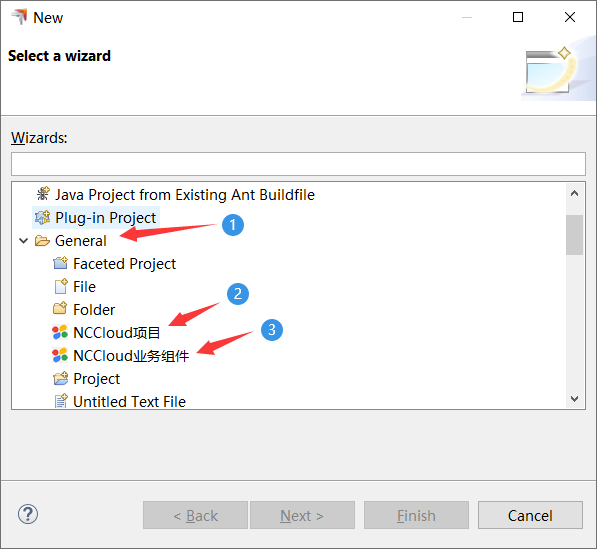Cancel the New wizard dialog
597x549 pixels.
(x=530, y=515)
